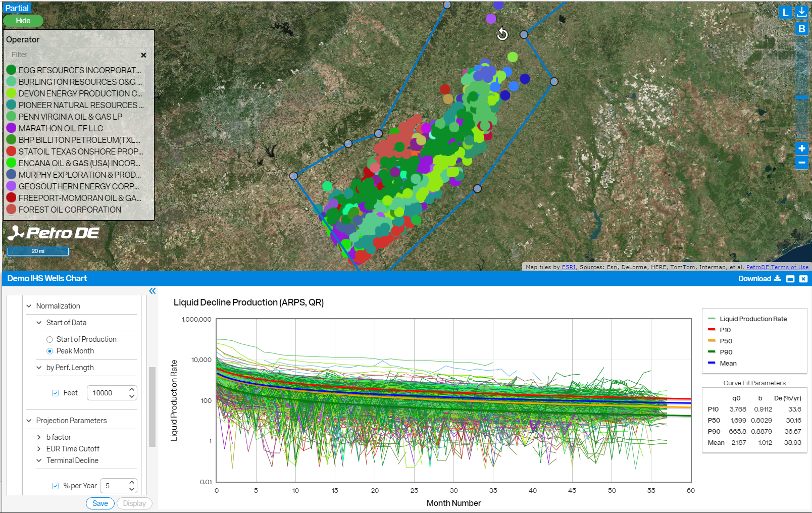Click the map zoom level slider

(802, 97)
